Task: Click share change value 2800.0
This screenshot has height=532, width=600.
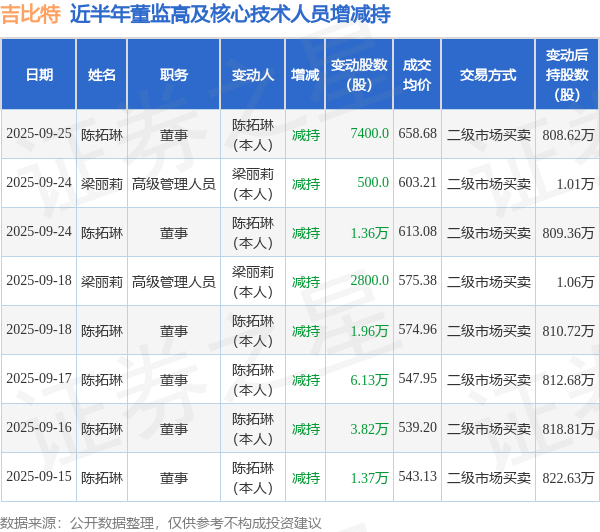Action: click(x=370, y=281)
